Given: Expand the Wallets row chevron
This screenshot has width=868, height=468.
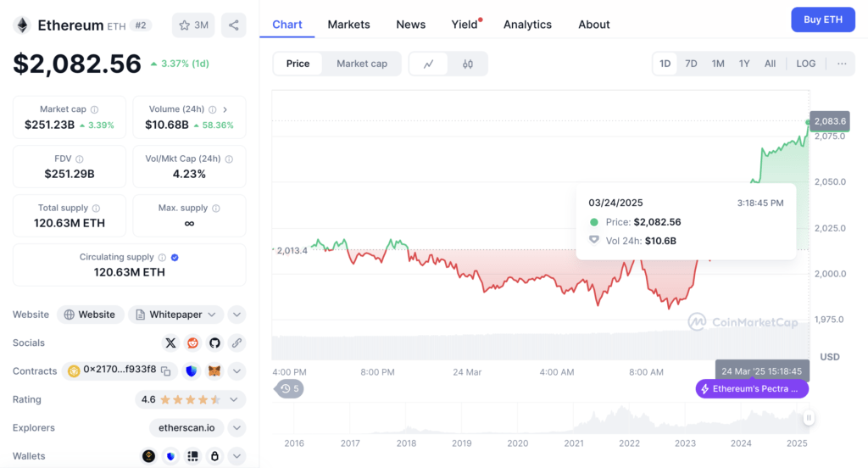Looking at the screenshot, I should (237, 456).
